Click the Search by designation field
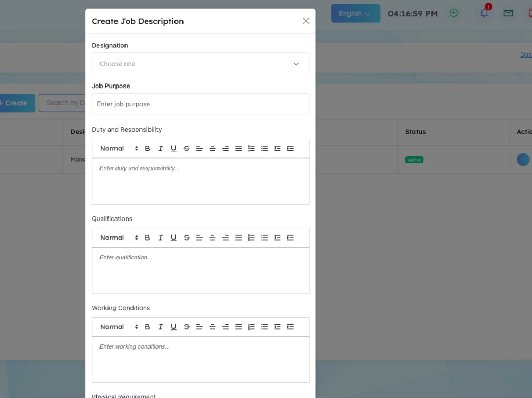The width and height of the screenshot is (532, 398). (62, 103)
